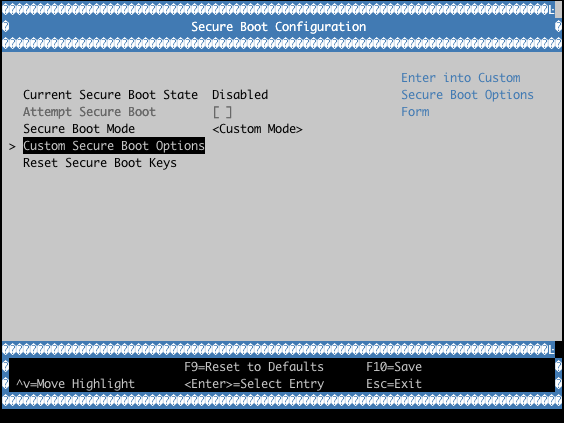Select Reset Secure Boot Keys
The height and width of the screenshot is (423, 564).
[100, 163]
